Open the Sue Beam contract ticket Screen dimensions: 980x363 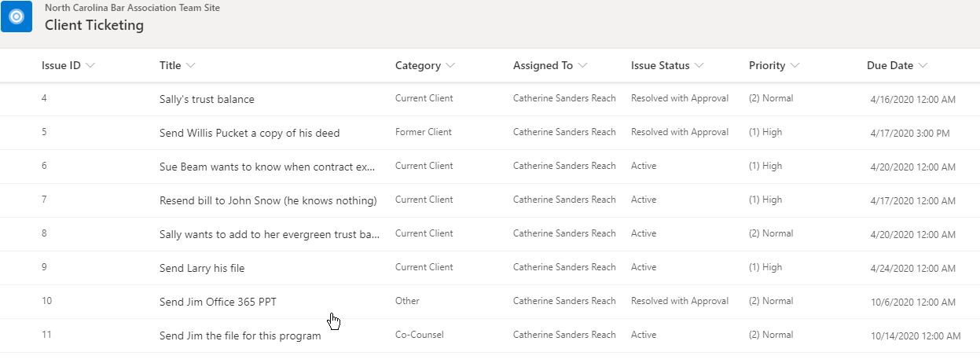[x=267, y=167]
